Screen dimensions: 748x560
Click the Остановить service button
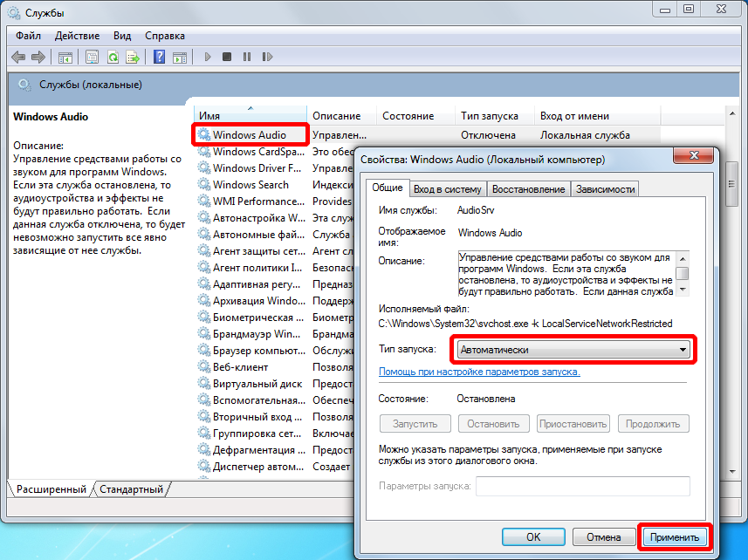pos(493,424)
